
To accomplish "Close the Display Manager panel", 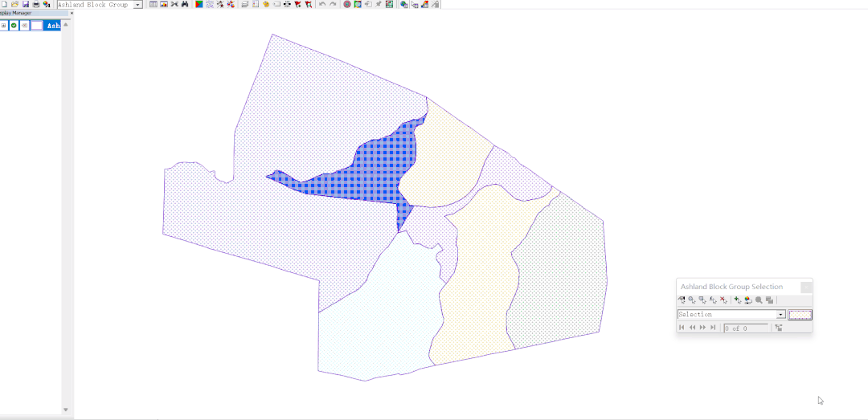I will click(x=72, y=13).
